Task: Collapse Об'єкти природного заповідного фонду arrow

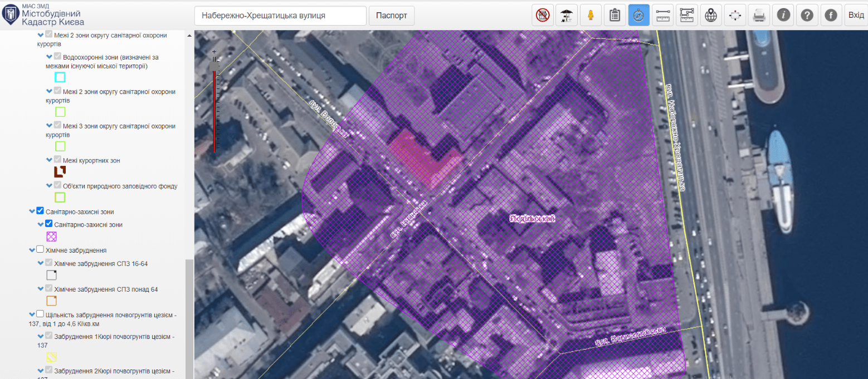Action: pos(49,186)
